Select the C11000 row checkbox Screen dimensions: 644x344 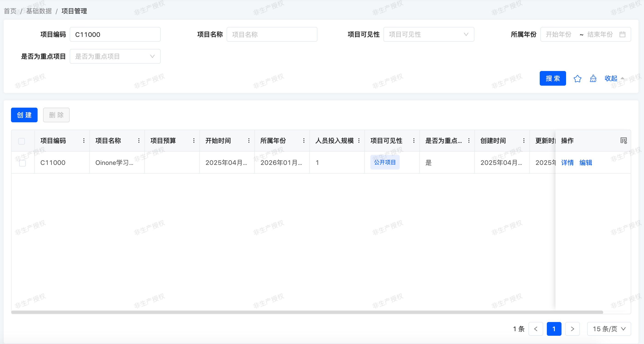pyautogui.click(x=22, y=163)
